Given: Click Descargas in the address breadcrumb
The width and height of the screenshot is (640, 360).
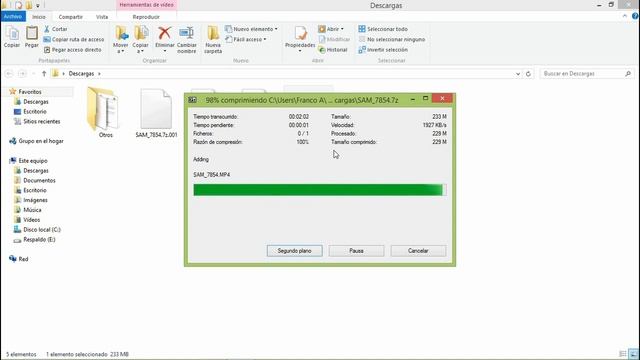Looking at the screenshot, I should [x=81, y=74].
